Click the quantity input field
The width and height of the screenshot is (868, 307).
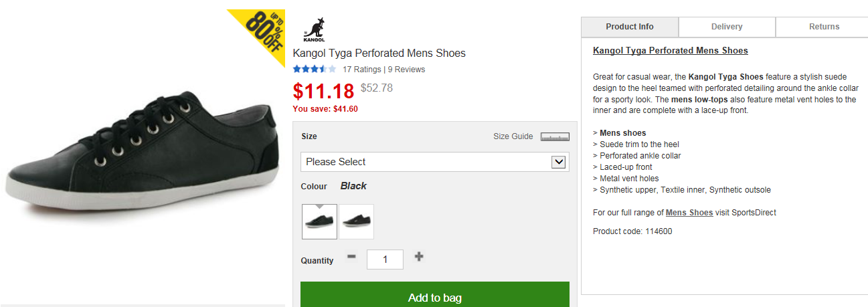[x=385, y=260]
